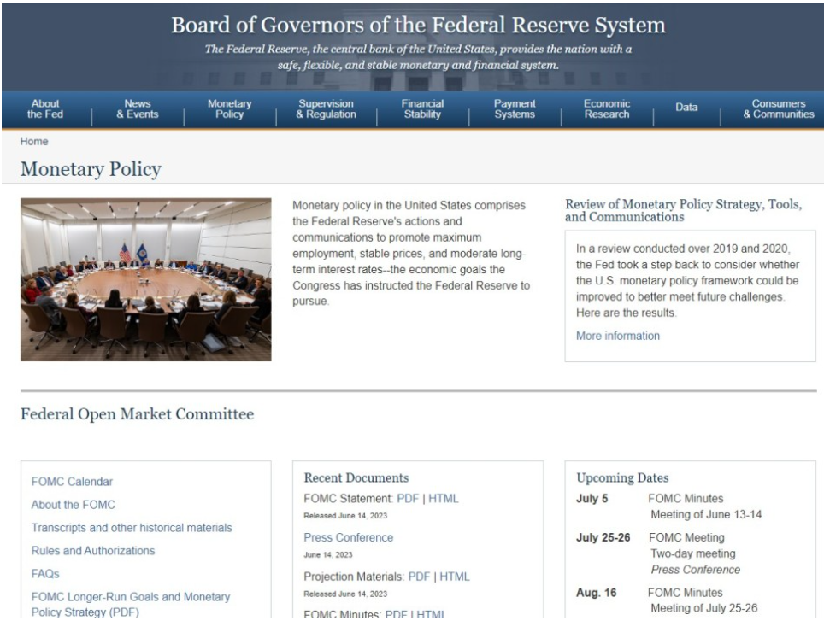This screenshot has height=644, width=824.
Task: Open Projection Materials PDF link
Action: pyautogui.click(x=419, y=577)
